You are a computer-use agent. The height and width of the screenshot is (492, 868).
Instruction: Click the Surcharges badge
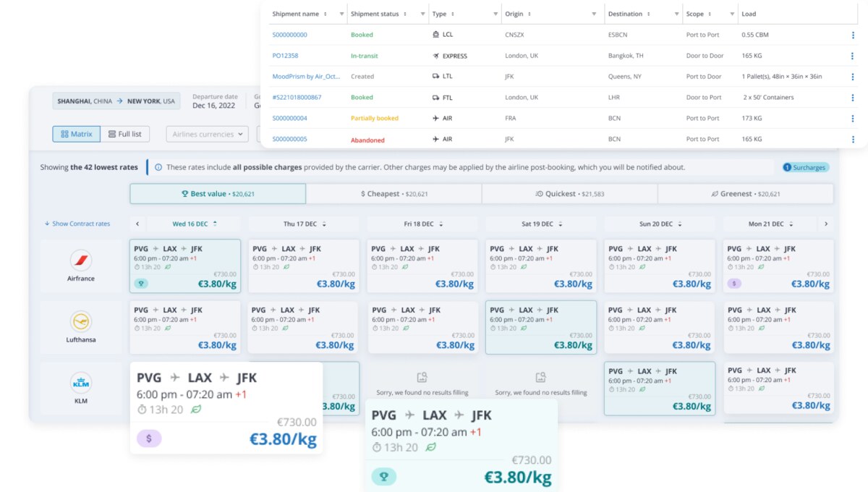pos(806,167)
